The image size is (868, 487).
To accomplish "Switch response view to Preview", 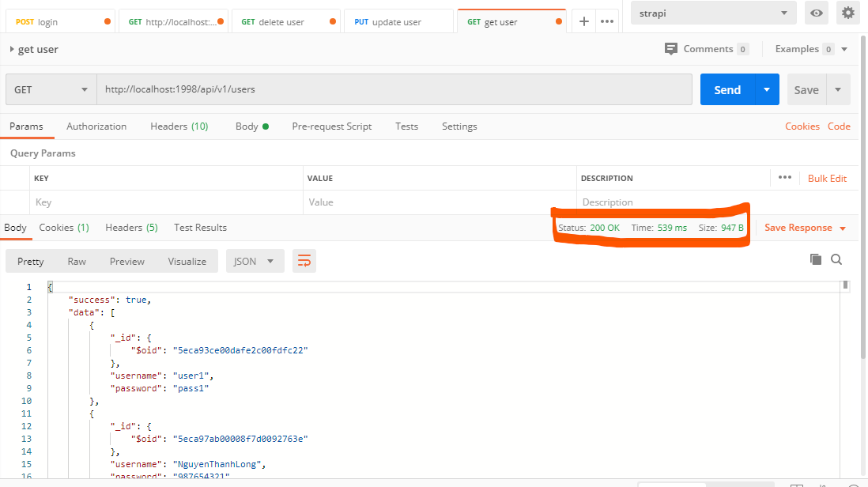I will [126, 261].
